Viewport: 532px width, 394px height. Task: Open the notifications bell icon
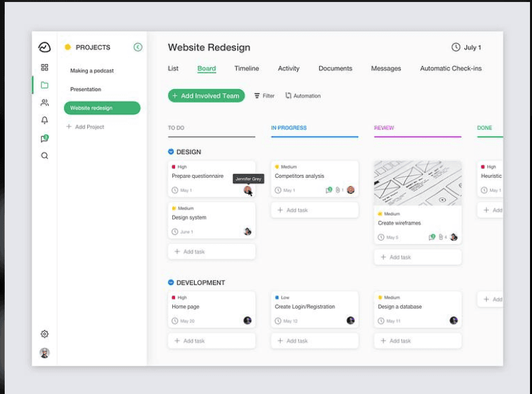45,120
